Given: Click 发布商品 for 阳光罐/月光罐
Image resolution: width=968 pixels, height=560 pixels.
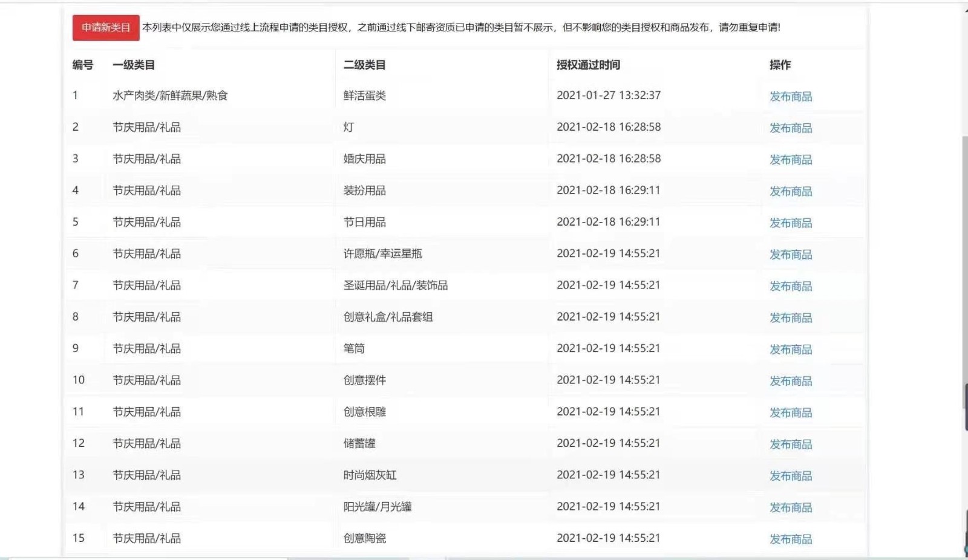Looking at the screenshot, I should pos(790,507).
